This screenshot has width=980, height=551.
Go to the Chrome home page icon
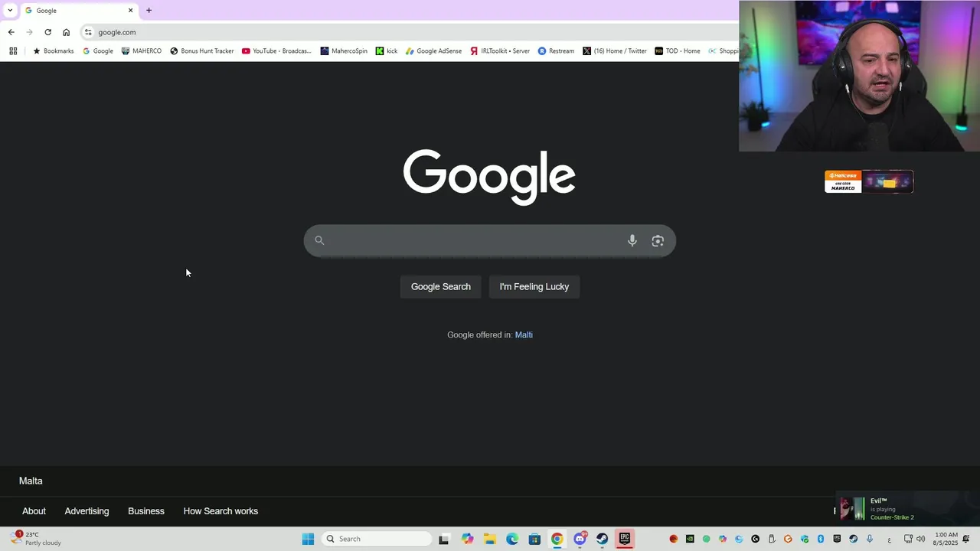pyautogui.click(x=66, y=32)
